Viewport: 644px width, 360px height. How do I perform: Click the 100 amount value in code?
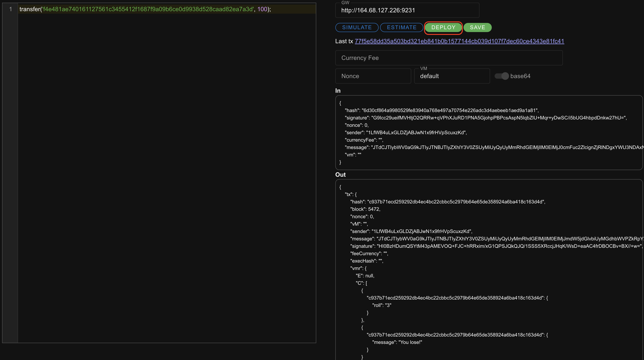pyautogui.click(x=262, y=9)
